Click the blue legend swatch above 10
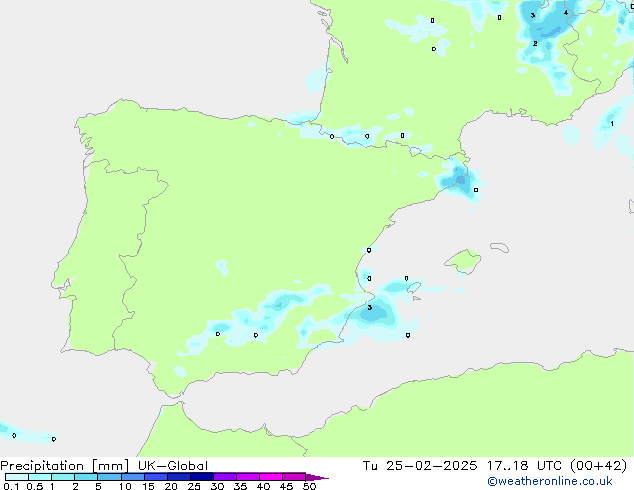This screenshot has height=490, width=634. (133, 477)
